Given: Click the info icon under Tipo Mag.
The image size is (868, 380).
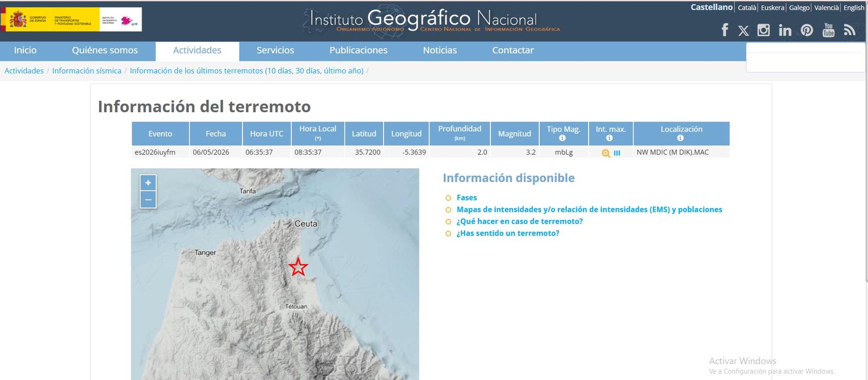Looking at the screenshot, I should point(562,138).
